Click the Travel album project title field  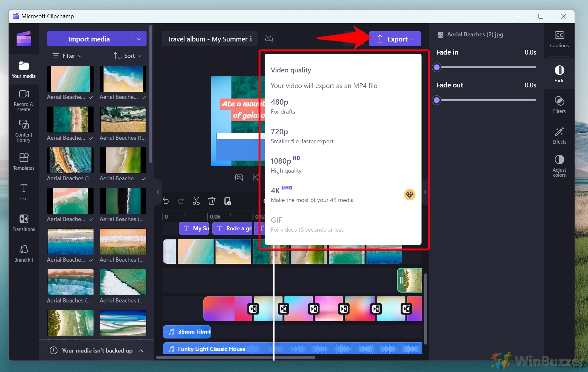pos(209,39)
